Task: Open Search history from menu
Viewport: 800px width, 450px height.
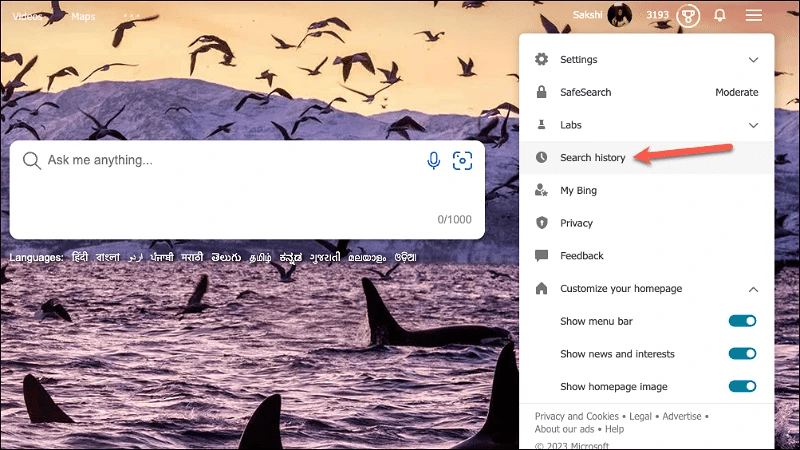Action: click(x=592, y=158)
